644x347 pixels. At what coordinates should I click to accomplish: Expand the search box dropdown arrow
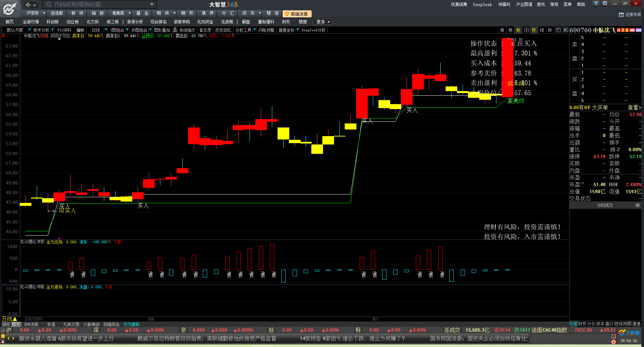[152, 4]
